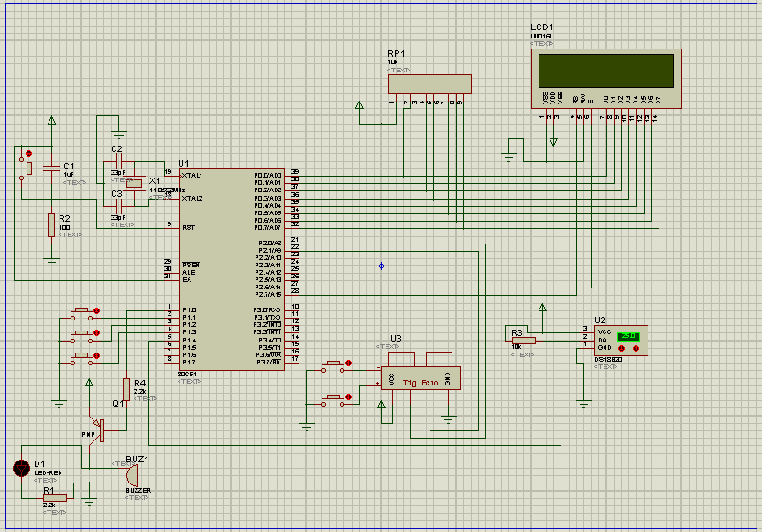Select the LM016L LCD display screen
Viewport: 762px width, 532px height.
[x=606, y=71]
